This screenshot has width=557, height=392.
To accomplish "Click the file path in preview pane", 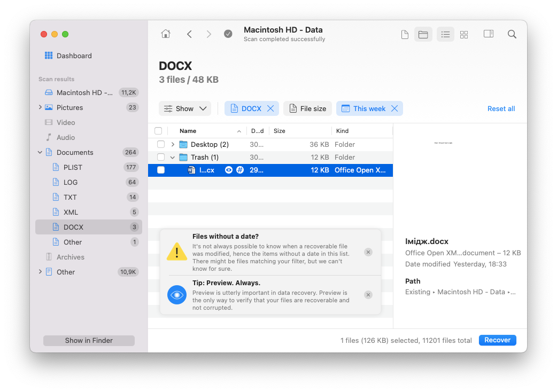I will [x=460, y=292].
